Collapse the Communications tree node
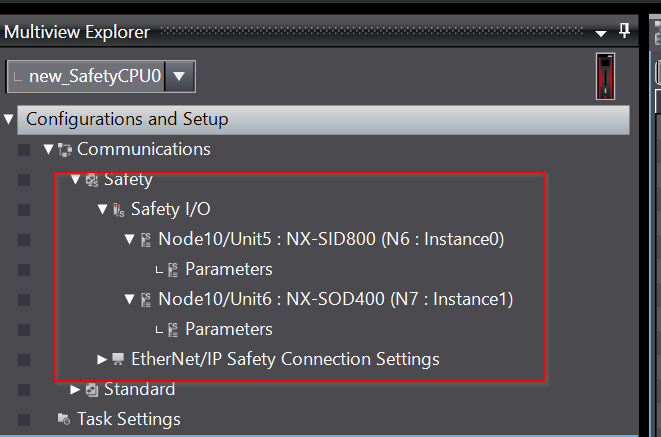661x437 pixels. click(48, 149)
